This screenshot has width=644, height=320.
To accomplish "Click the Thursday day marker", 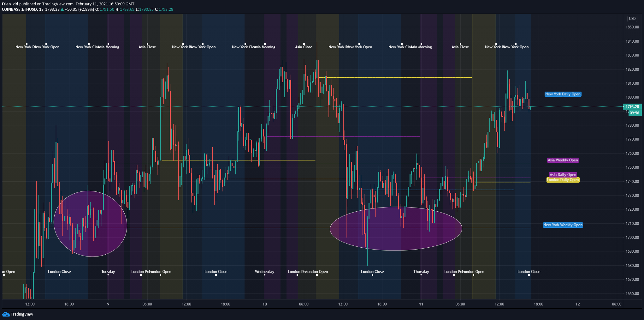I will click(x=421, y=272).
